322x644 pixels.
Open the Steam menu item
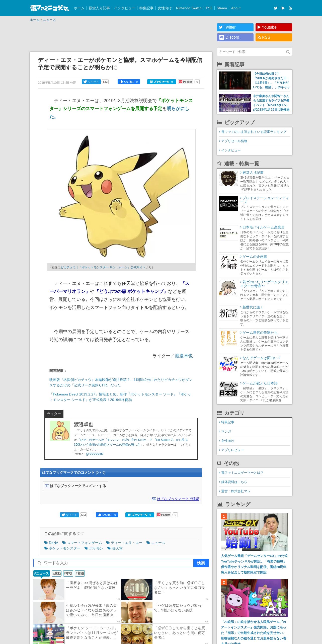point(222,8)
